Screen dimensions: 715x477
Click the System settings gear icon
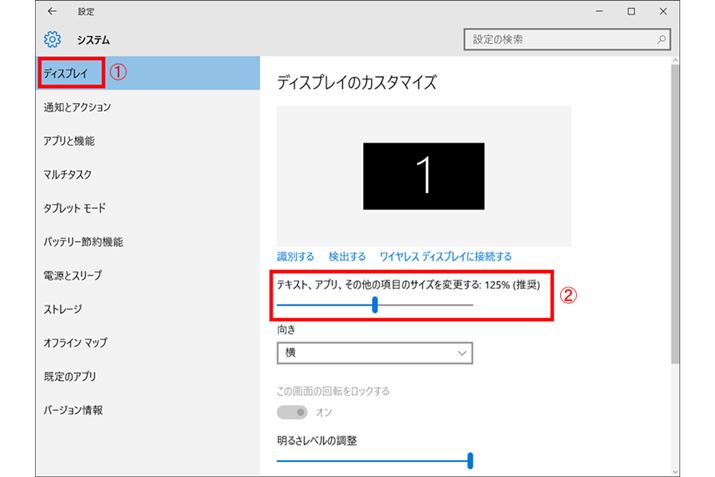(52, 40)
